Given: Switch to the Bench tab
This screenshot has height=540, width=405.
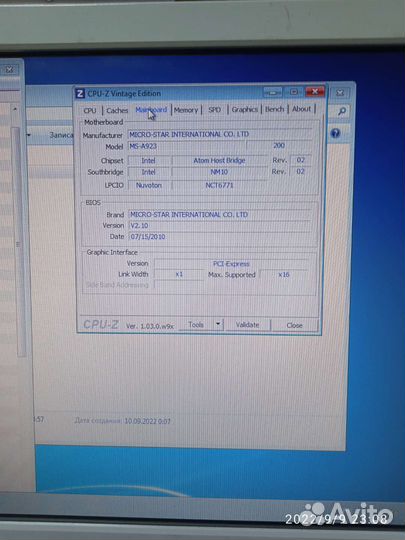Looking at the screenshot, I should pyautogui.click(x=274, y=109).
